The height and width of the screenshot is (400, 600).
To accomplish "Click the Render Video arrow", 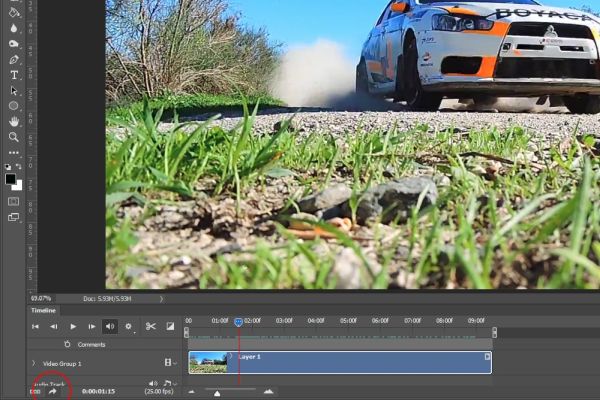I will [x=52, y=391].
